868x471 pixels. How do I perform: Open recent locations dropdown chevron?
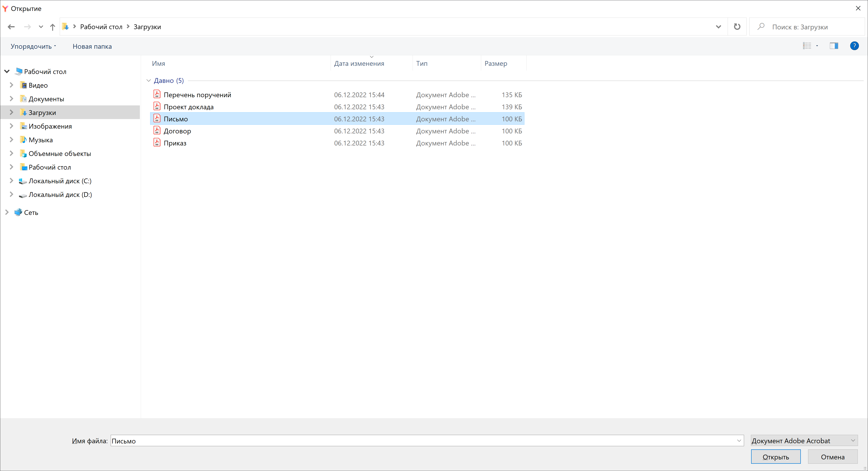pyautogui.click(x=41, y=27)
